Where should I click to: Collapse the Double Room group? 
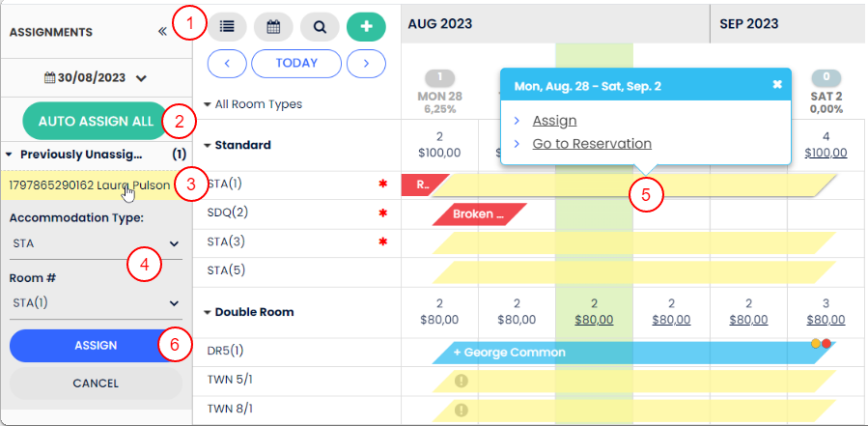point(209,313)
